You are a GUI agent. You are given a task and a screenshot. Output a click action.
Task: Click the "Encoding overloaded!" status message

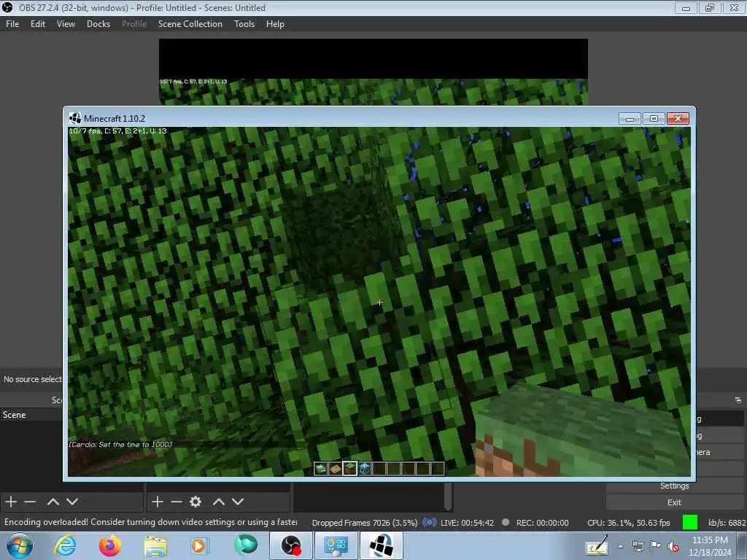(x=150, y=522)
